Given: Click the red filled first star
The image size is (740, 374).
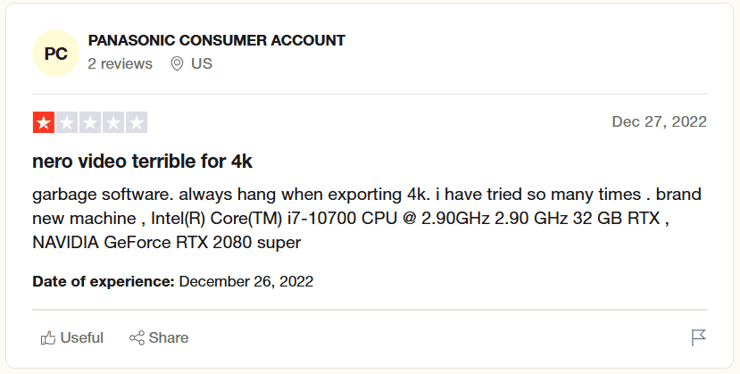Looking at the screenshot, I should coord(43,123).
